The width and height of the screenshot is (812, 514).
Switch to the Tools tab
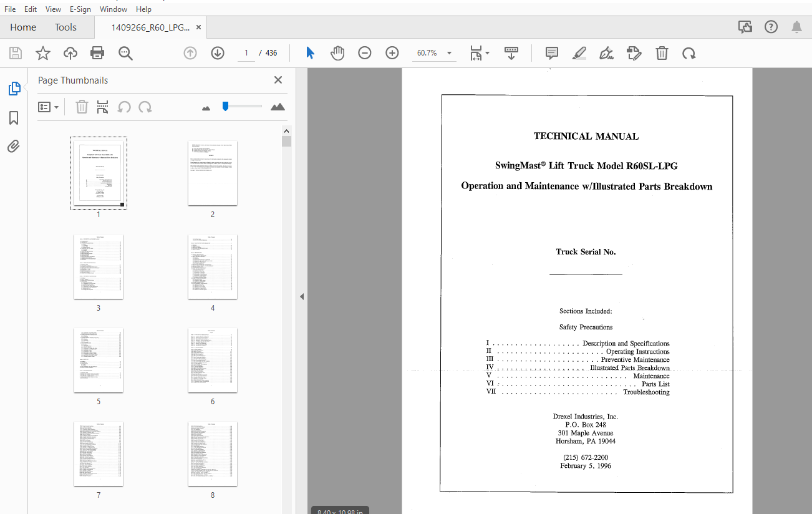(65, 27)
